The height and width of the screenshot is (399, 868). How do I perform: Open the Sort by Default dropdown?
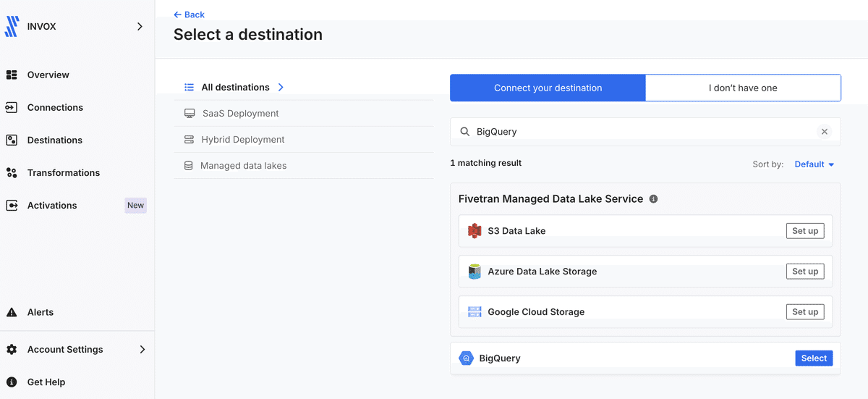coord(814,164)
